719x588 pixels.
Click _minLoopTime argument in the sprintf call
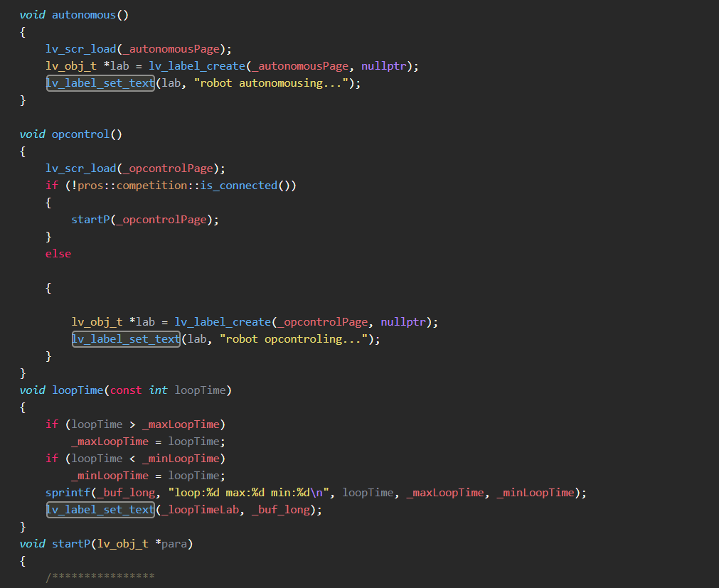coord(536,493)
